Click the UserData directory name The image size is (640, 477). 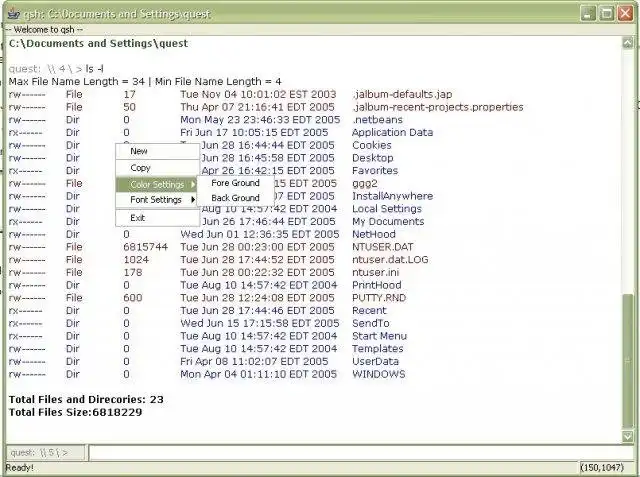coord(375,361)
